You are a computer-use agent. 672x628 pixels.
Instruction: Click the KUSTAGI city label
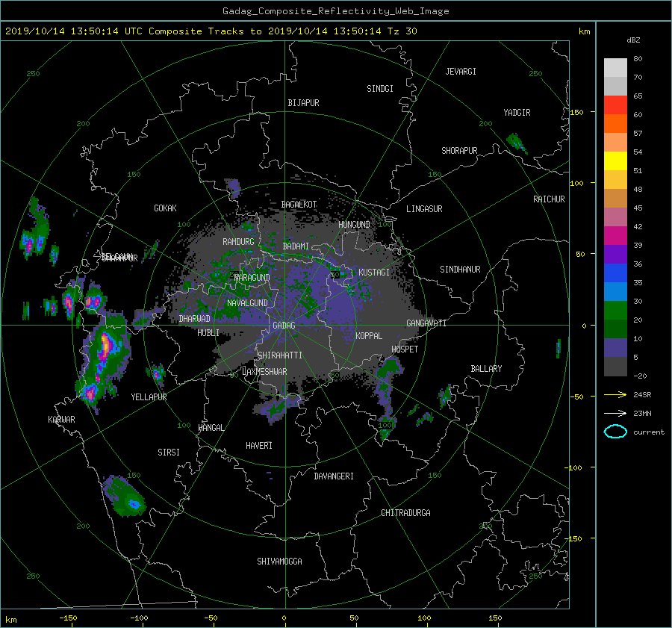click(x=374, y=273)
